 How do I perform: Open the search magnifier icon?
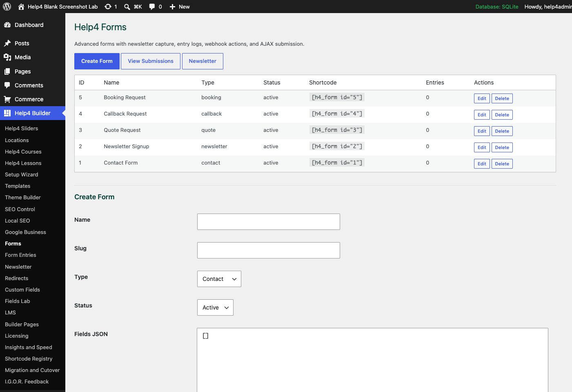(127, 7)
